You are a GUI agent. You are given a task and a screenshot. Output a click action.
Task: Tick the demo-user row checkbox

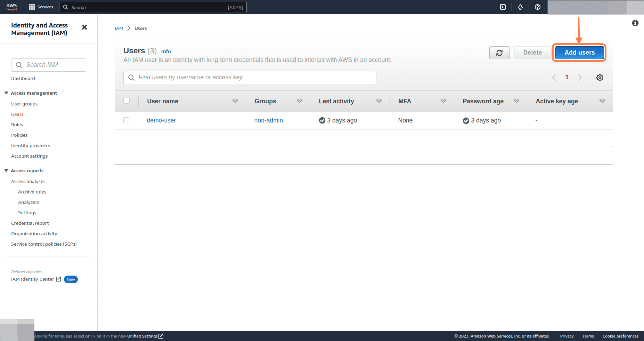(127, 120)
